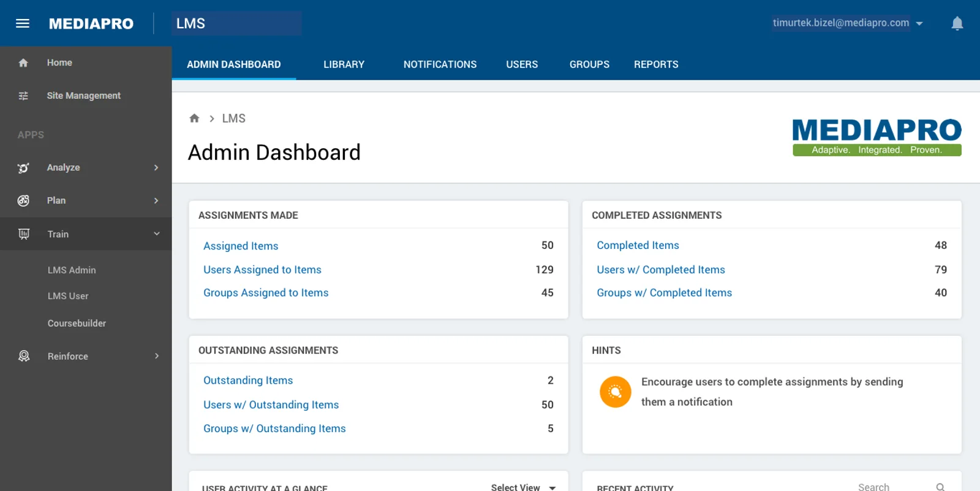The height and width of the screenshot is (491, 980).
Task: Click the Users w/ Outstanding count 50
Action: (x=548, y=405)
